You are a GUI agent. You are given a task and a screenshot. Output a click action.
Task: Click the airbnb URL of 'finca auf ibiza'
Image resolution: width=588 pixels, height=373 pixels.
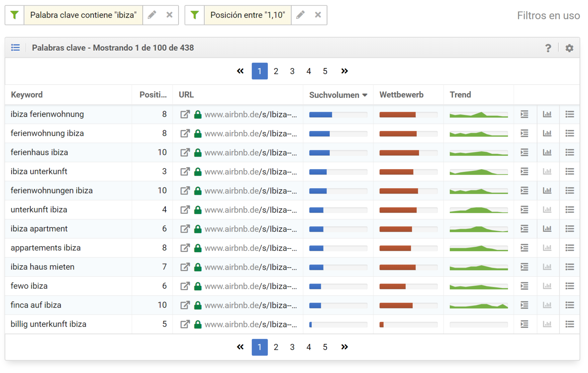[x=251, y=305]
